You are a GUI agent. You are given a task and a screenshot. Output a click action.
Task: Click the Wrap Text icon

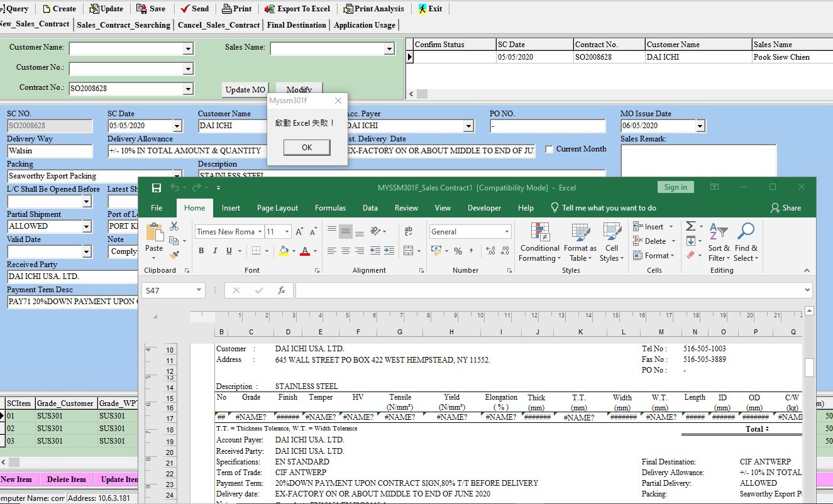point(409,231)
